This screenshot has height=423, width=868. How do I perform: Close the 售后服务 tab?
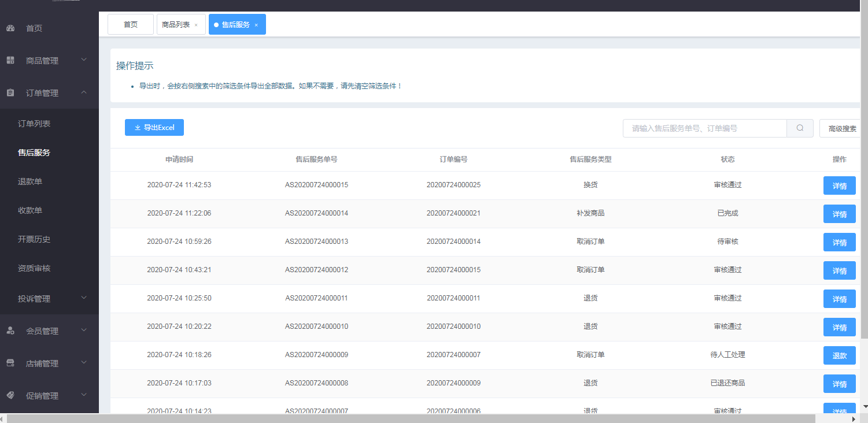coord(256,25)
